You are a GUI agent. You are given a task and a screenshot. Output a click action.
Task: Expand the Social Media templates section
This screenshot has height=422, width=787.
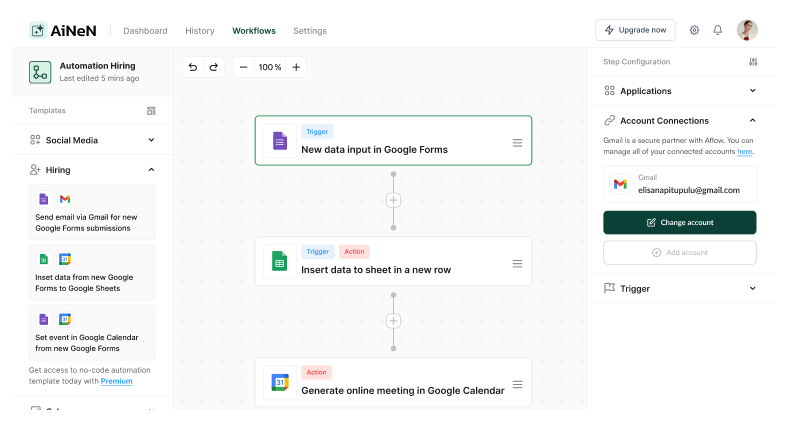[151, 140]
